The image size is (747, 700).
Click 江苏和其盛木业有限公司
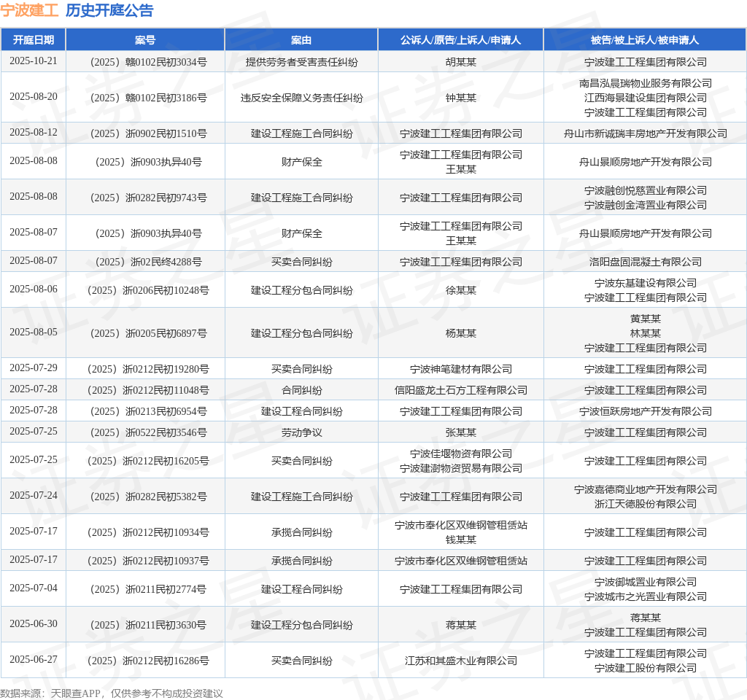pos(461,661)
